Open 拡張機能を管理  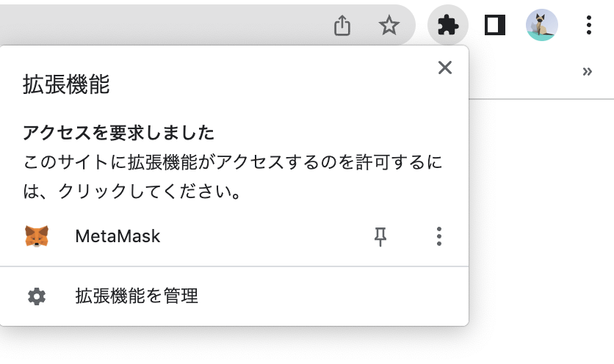[x=137, y=296]
